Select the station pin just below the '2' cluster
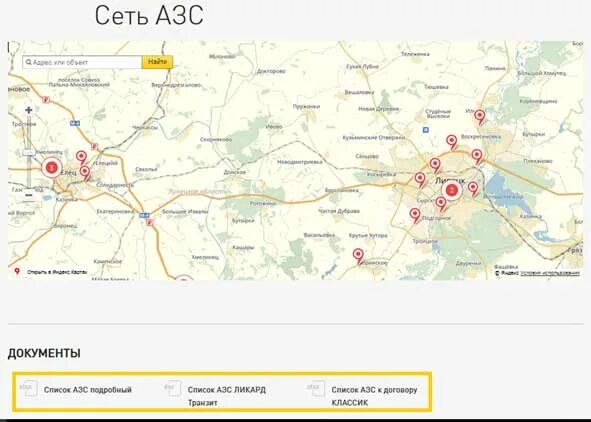Viewport: 591px width, 422px height. [x=441, y=204]
